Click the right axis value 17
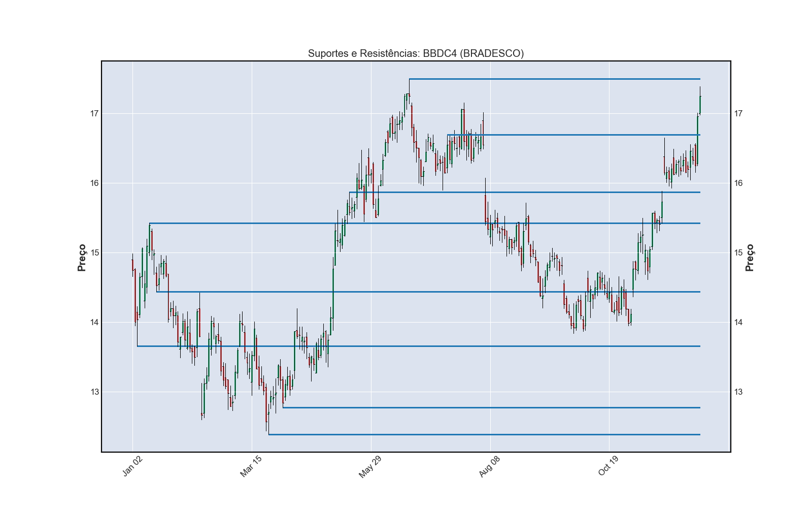 click(738, 114)
